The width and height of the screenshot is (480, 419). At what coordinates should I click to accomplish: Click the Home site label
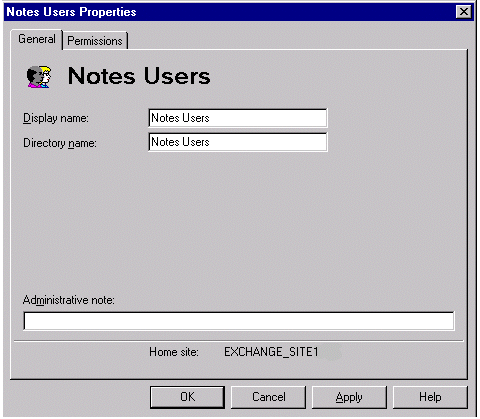(x=174, y=352)
